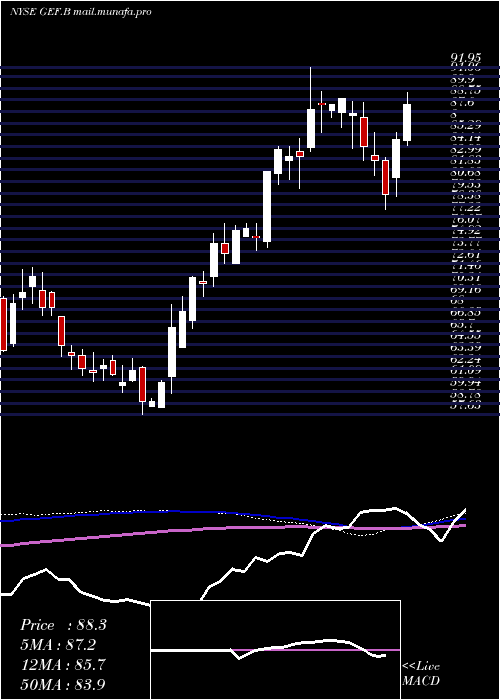Select the 5MA : 87.2 value

click(58, 645)
